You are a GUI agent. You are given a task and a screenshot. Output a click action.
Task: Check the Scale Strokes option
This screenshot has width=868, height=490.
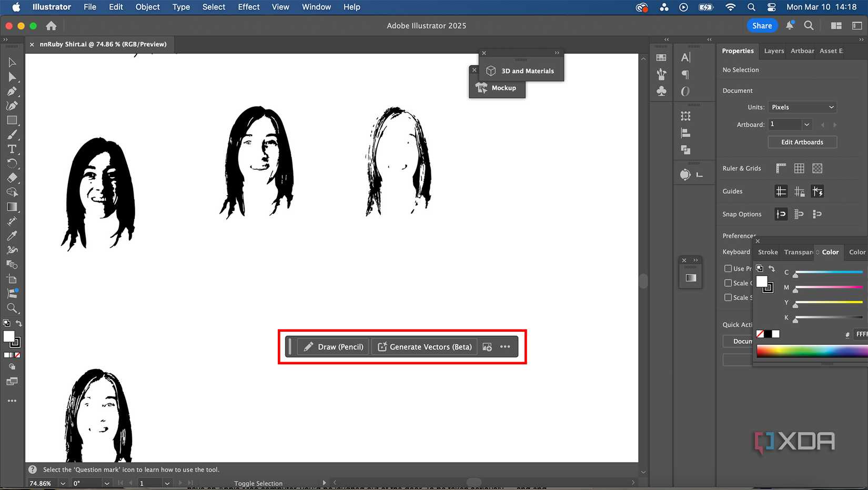[728, 297]
